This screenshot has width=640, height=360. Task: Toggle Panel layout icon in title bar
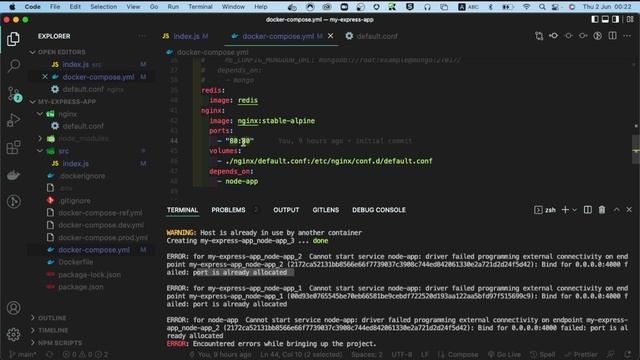605,19
